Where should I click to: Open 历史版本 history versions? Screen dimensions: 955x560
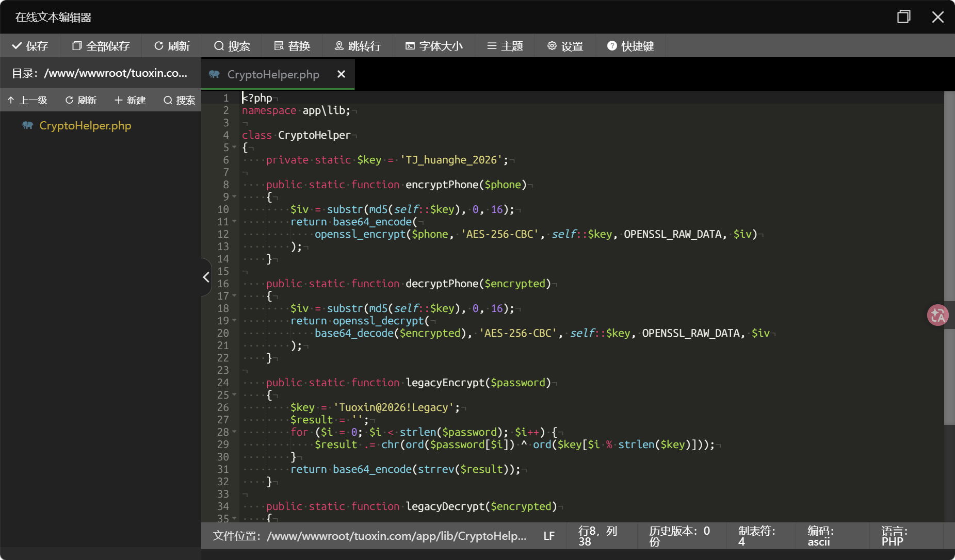(x=679, y=536)
